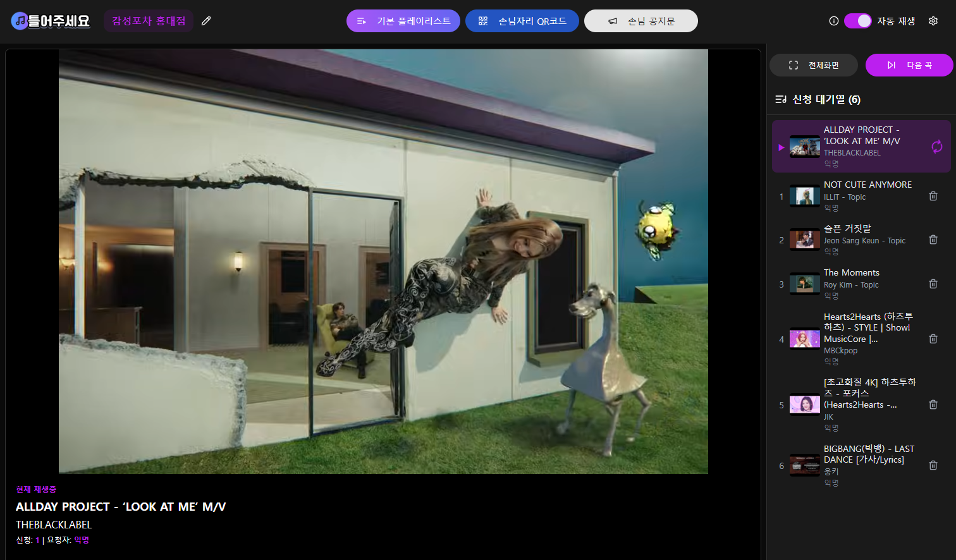The width and height of the screenshot is (956, 560).
Task: Click the pencil edit icon beside store name
Action: 206,21
